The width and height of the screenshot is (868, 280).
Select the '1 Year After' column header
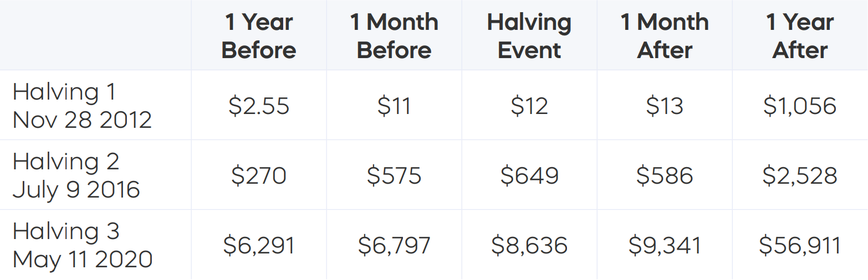click(x=800, y=36)
